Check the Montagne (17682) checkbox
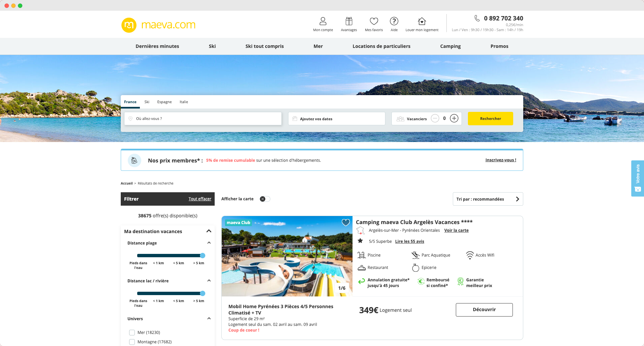The width and height of the screenshot is (644, 346). pos(132,342)
